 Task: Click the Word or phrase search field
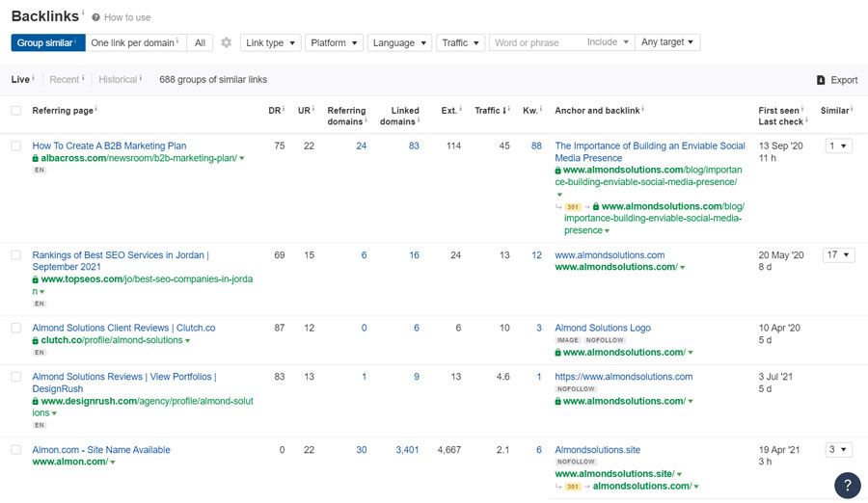pyautogui.click(x=535, y=42)
